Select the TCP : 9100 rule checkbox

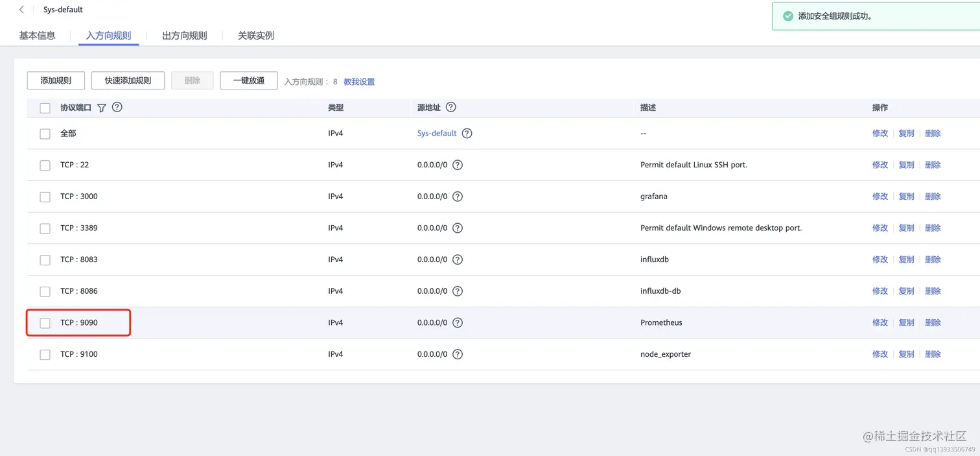pyautogui.click(x=45, y=355)
